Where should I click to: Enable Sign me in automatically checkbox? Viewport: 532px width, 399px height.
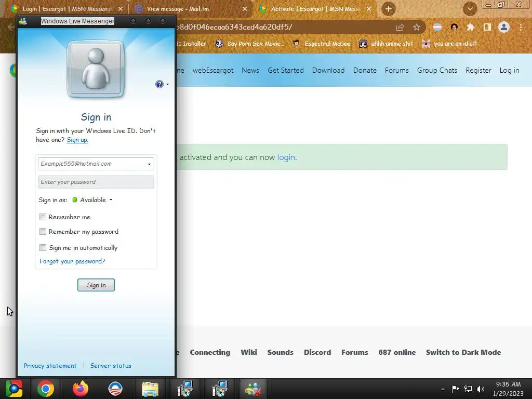pos(43,248)
